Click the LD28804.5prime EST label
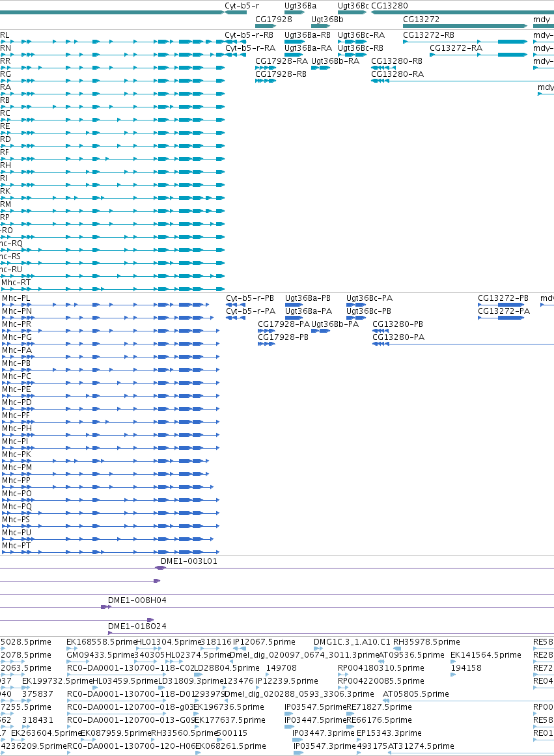Image resolution: width=554 pixels, height=756 pixels. click(x=227, y=668)
